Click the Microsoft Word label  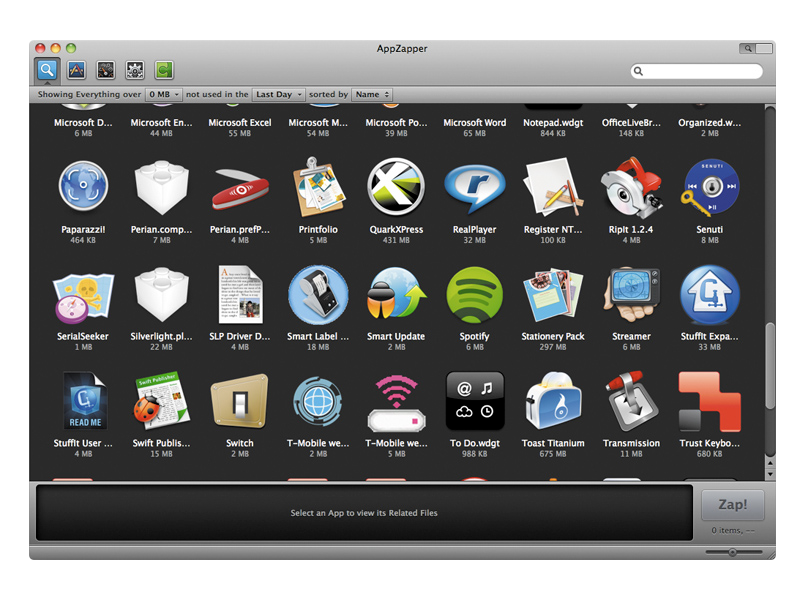[x=474, y=123]
